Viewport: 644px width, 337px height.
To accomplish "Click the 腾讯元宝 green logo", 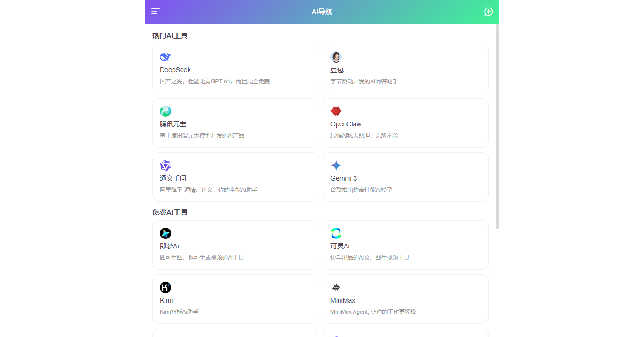I will (x=165, y=111).
